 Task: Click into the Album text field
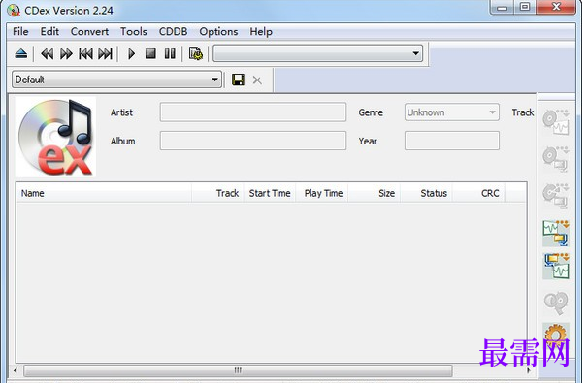pyautogui.click(x=253, y=141)
